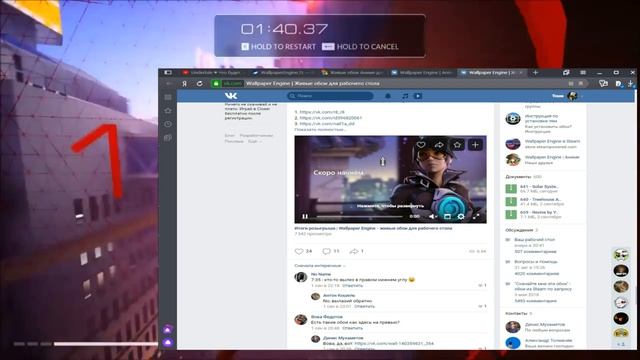The image size is (640, 360).
Task: Open contact Денис Мухаметов profile
Action: [545, 324]
